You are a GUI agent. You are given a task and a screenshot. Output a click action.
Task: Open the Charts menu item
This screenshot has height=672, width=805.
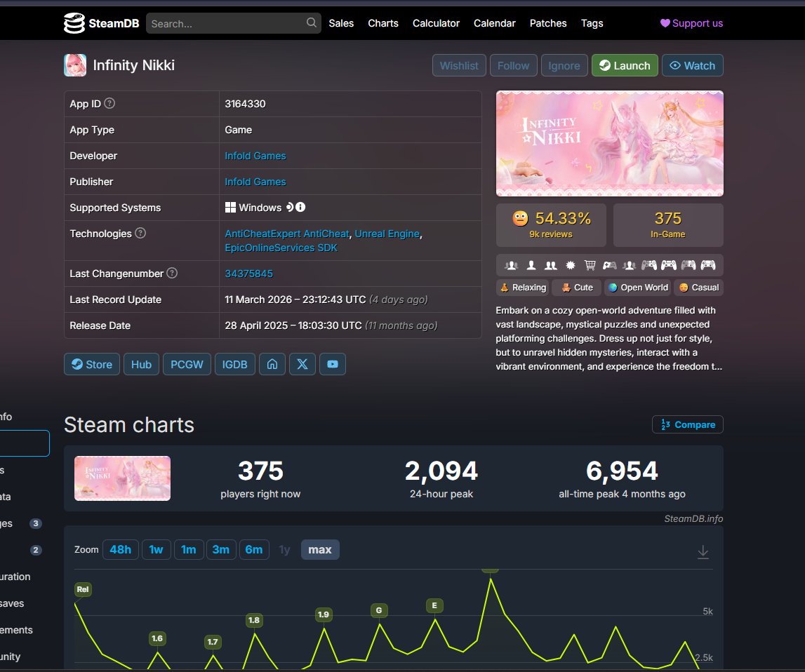pyautogui.click(x=383, y=23)
